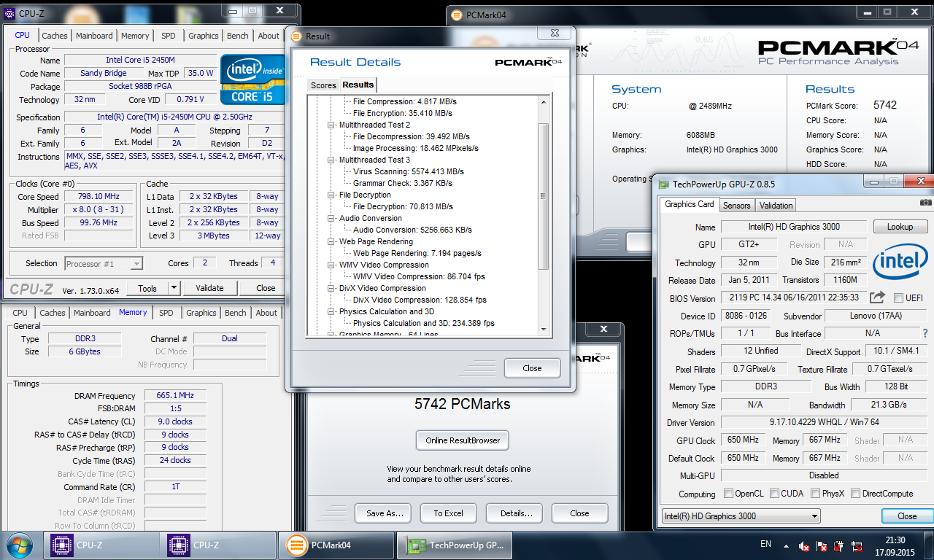Open the Processor #1 selection dropdown

(104, 263)
